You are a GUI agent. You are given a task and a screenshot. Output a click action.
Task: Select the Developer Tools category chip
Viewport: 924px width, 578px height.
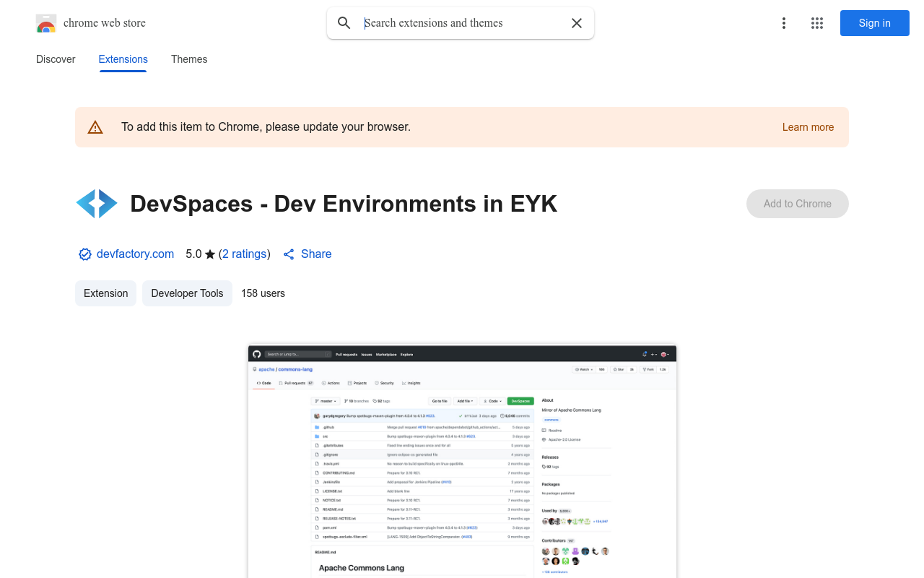pos(187,293)
